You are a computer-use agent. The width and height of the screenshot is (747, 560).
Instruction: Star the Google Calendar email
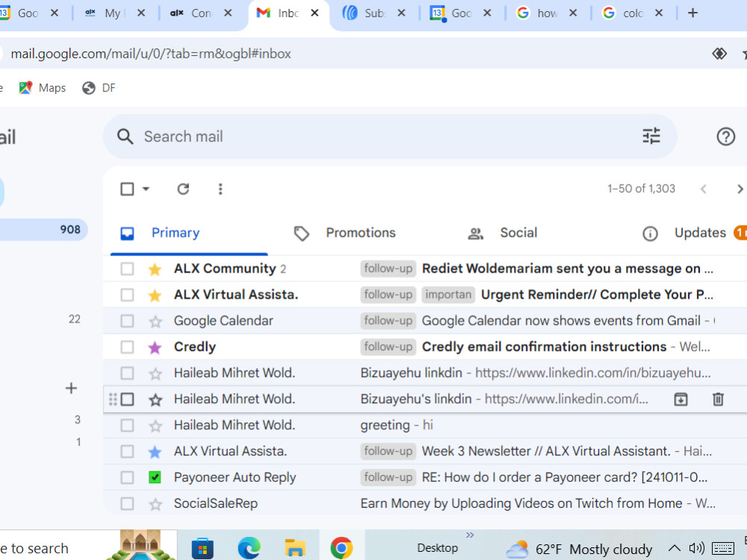(155, 321)
